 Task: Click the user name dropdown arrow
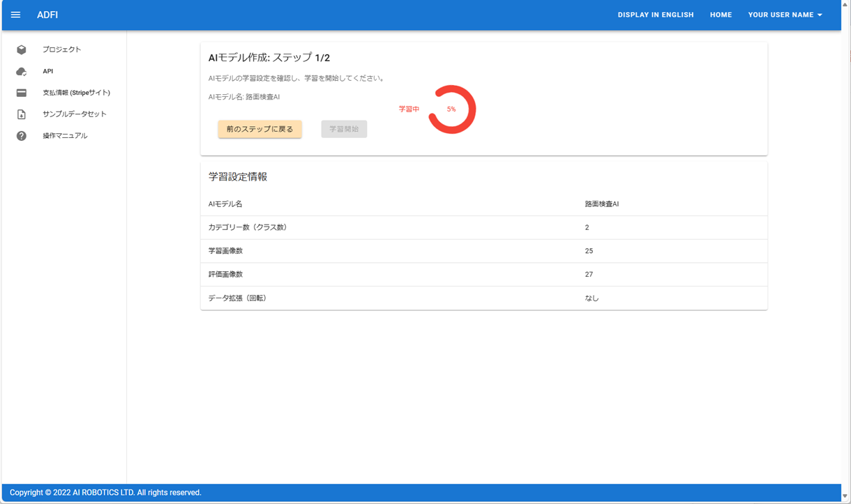[820, 15]
